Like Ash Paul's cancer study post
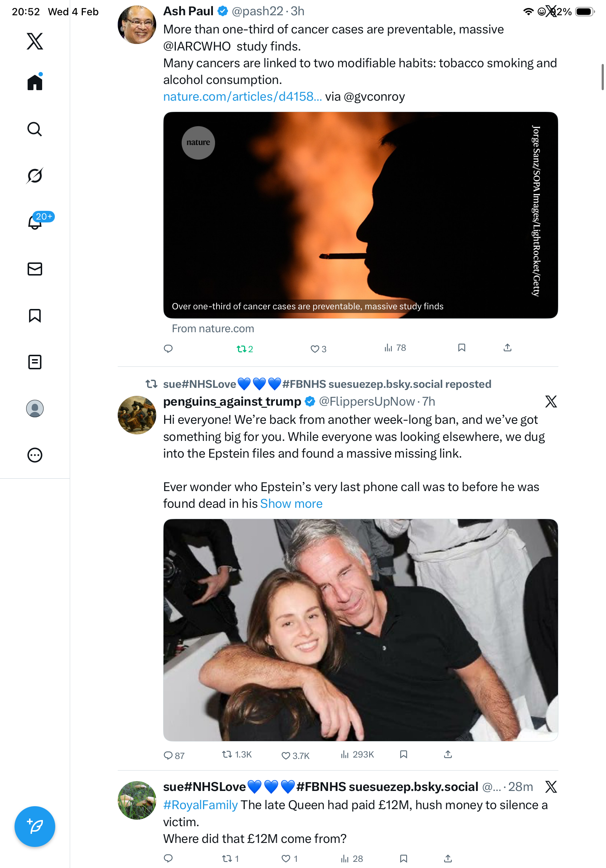 point(315,349)
